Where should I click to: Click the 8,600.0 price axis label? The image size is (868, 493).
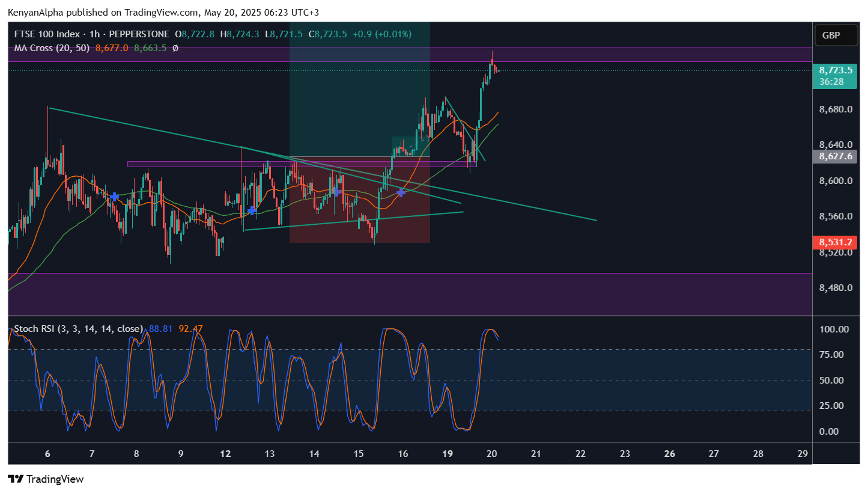836,181
